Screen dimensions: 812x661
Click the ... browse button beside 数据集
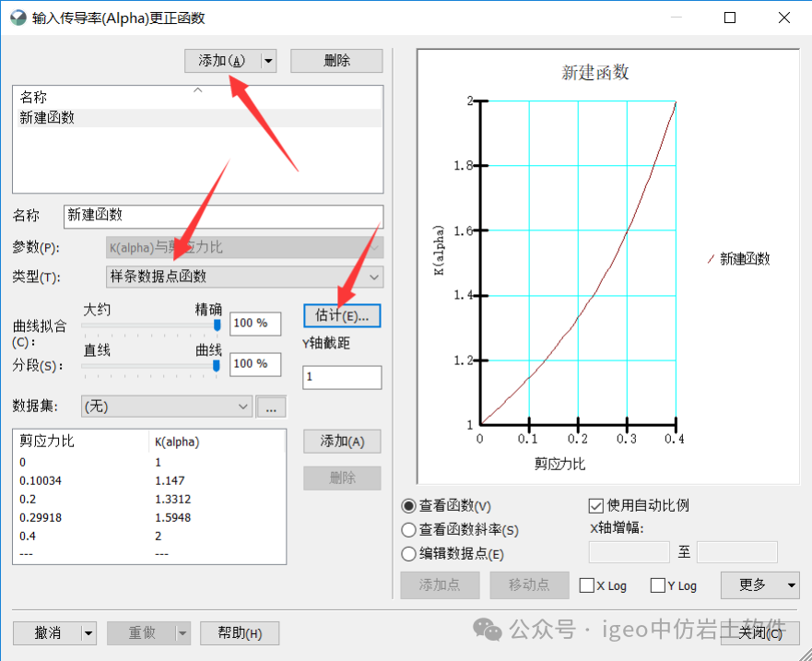pyautogui.click(x=270, y=406)
